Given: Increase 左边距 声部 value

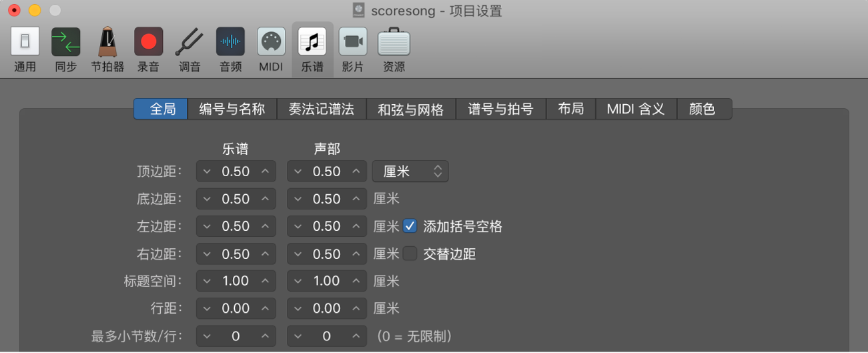Looking at the screenshot, I should (x=356, y=226).
